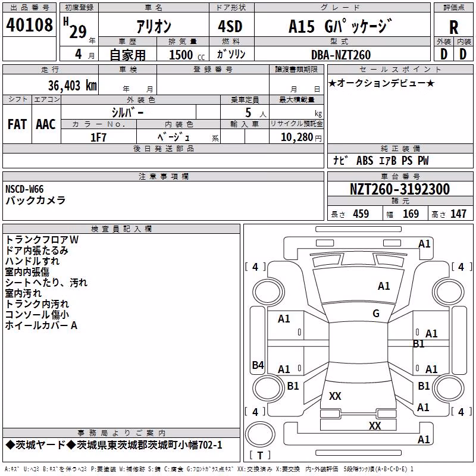The width and height of the screenshot is (476, 476).
Task: Select the mileage 36,403 km
Action: pyautogui.click(x=73, y=86)
